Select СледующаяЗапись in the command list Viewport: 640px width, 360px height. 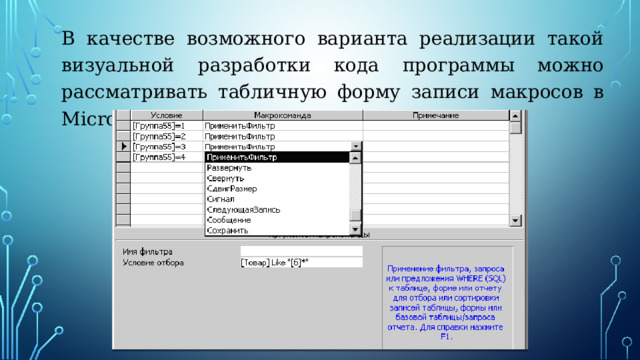click(x=277, y=210)
